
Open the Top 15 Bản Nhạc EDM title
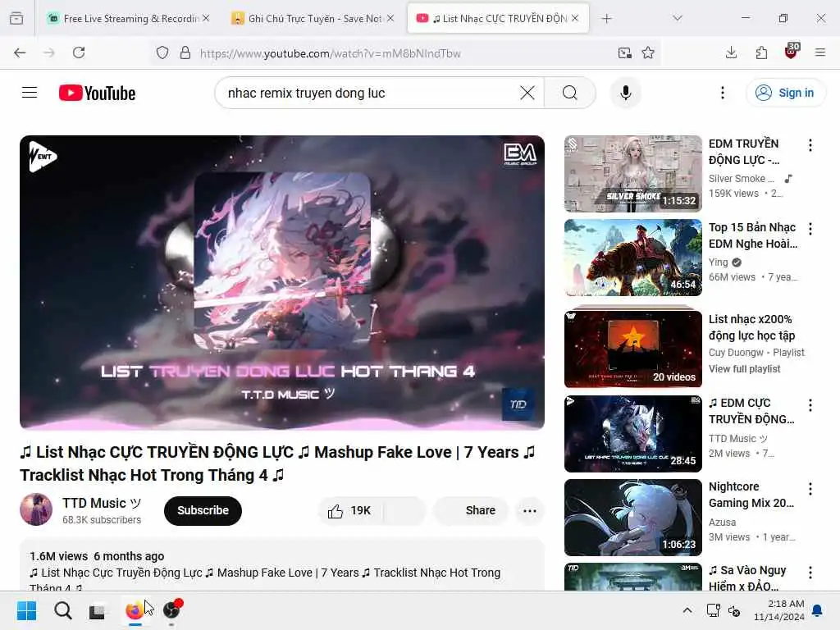pyautogui.click(x=753, y=235)
